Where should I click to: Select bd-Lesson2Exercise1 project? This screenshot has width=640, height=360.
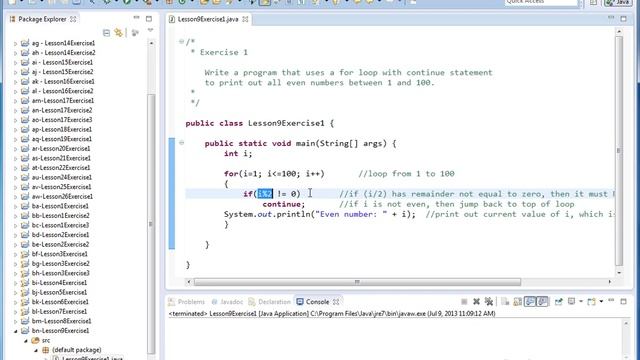pos(60,235)
